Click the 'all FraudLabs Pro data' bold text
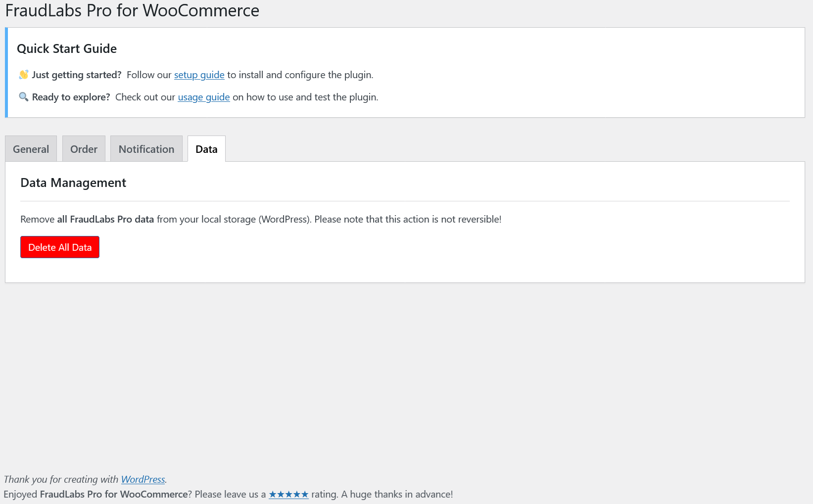 (105, 219)
